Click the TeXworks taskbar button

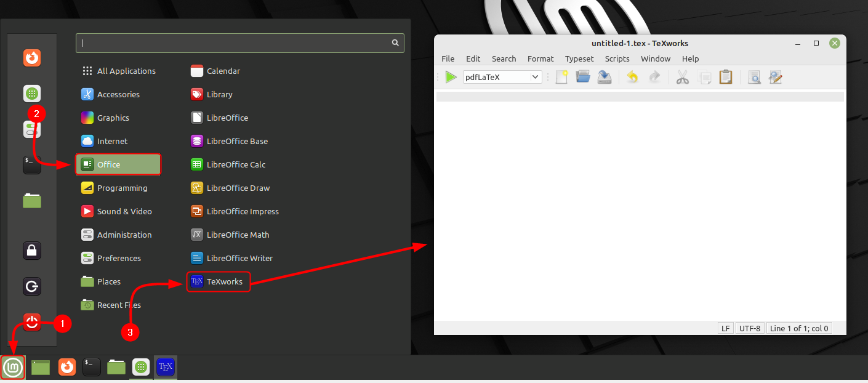(166, 367)
